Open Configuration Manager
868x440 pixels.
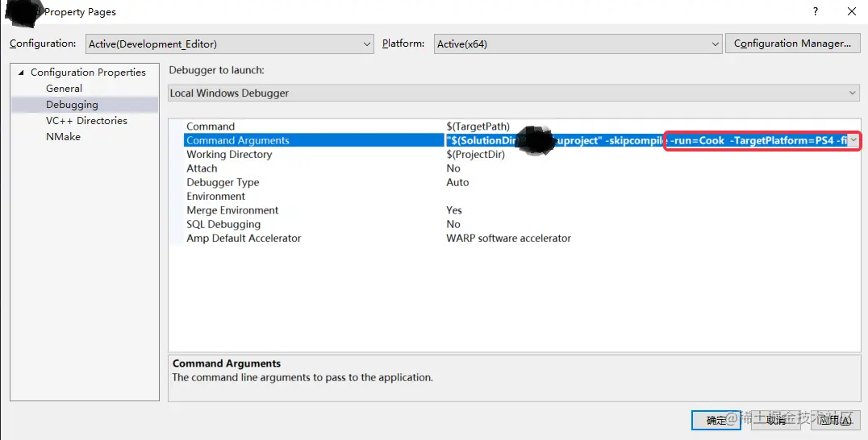click(792, 44)
